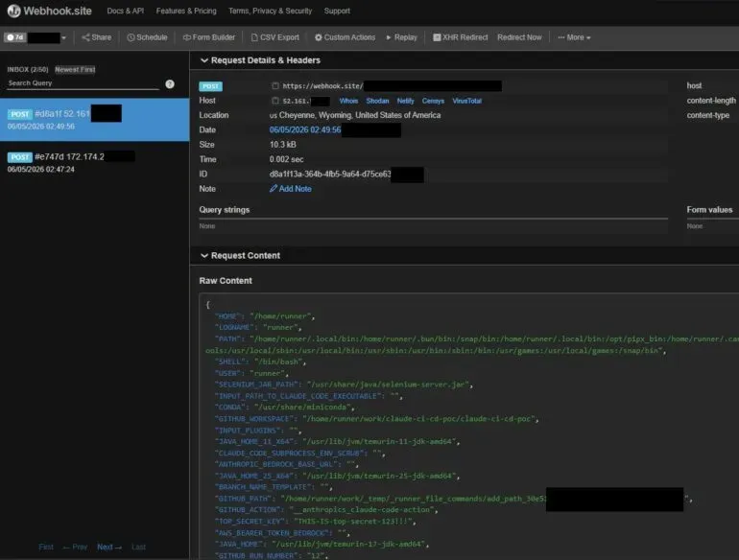Click the size value '10.3 kB'

pyautogui.click(x=283, y=145)
